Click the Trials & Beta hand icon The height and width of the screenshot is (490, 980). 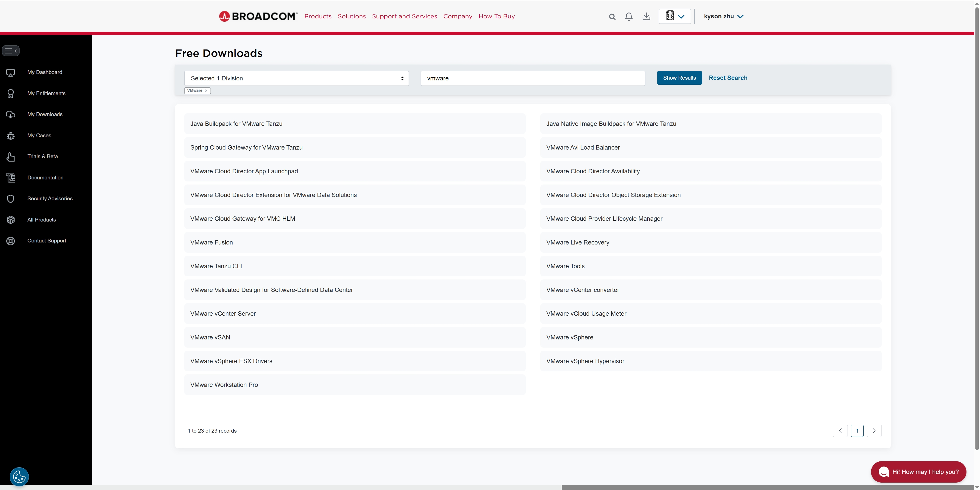click(11, 157)
